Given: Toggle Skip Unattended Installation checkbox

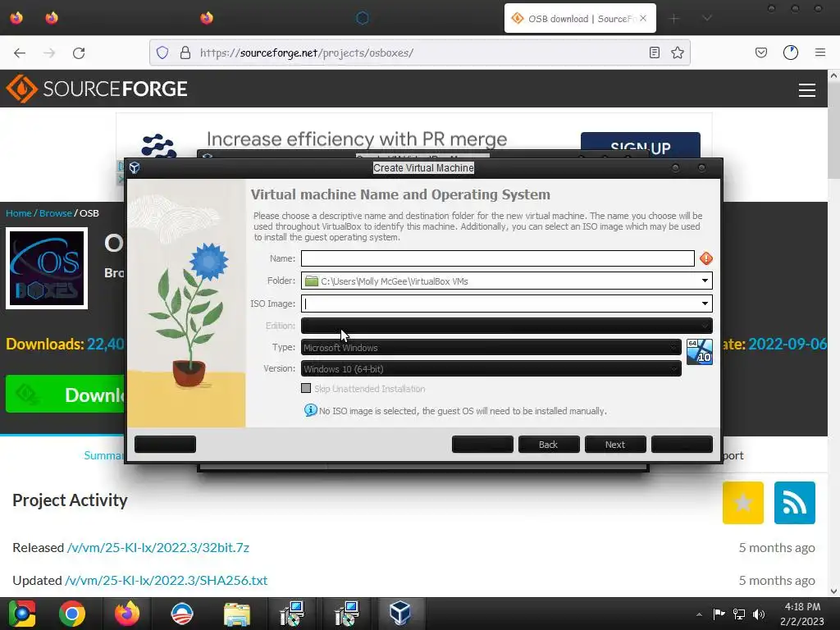Looking at the screenshot, I should 306,388.
